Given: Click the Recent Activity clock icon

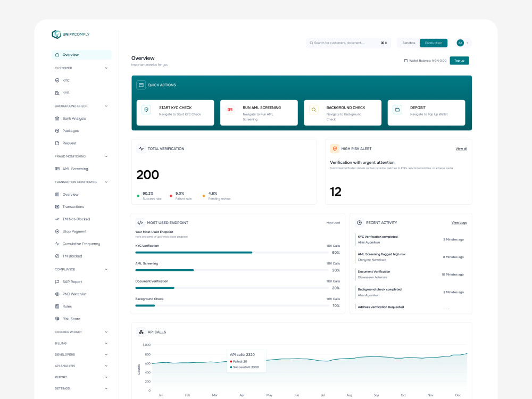Looking at the screenshot, I should click(x=359, y=222).
